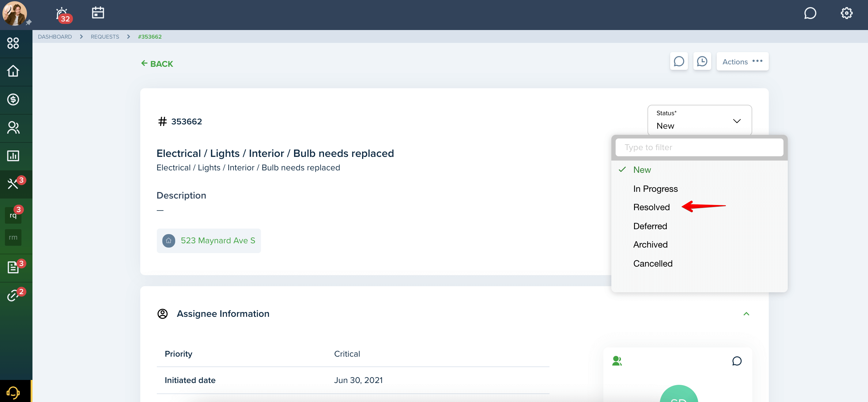The height and width of the screenshot is (402, 868).
Task: Open support headset icon
Action: coord(13,392)
